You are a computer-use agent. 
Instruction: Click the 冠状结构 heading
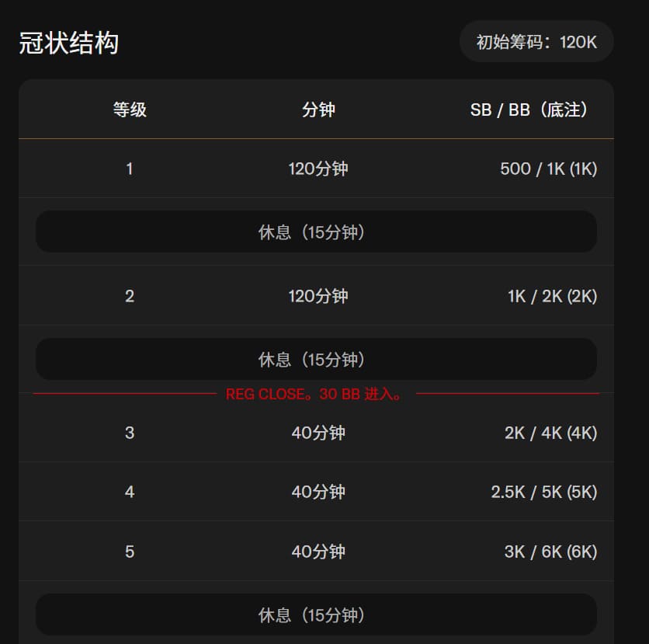coord(68,43)
